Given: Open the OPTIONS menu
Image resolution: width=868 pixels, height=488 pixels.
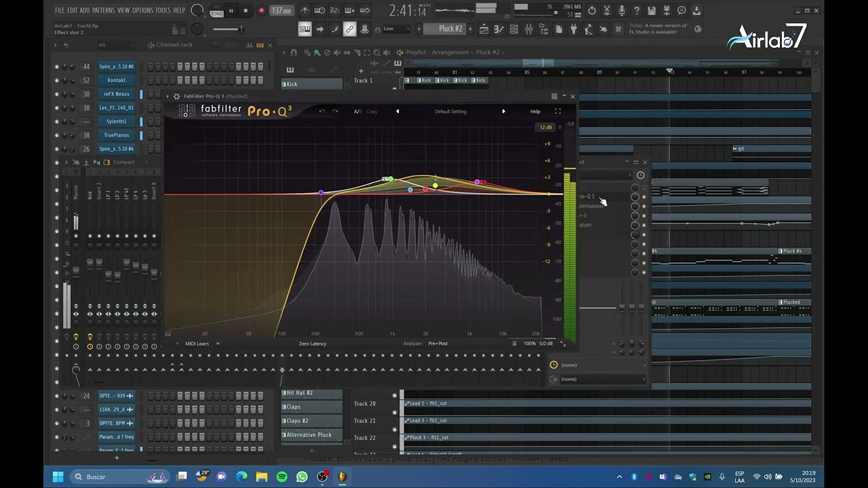Looking at the screenshot, I should pyautogui.click(x=142, y=10).
